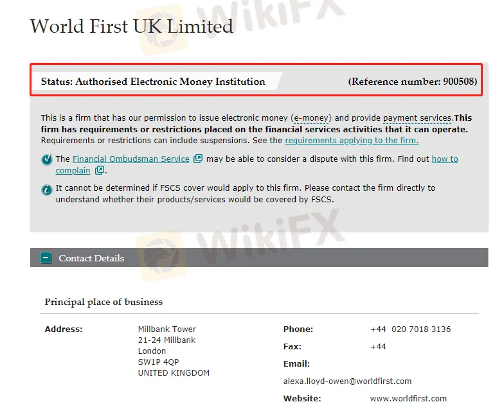Follow the requirements applying to the firm link
The height and width of the screenshot is (420, 504).
[352, 140]
